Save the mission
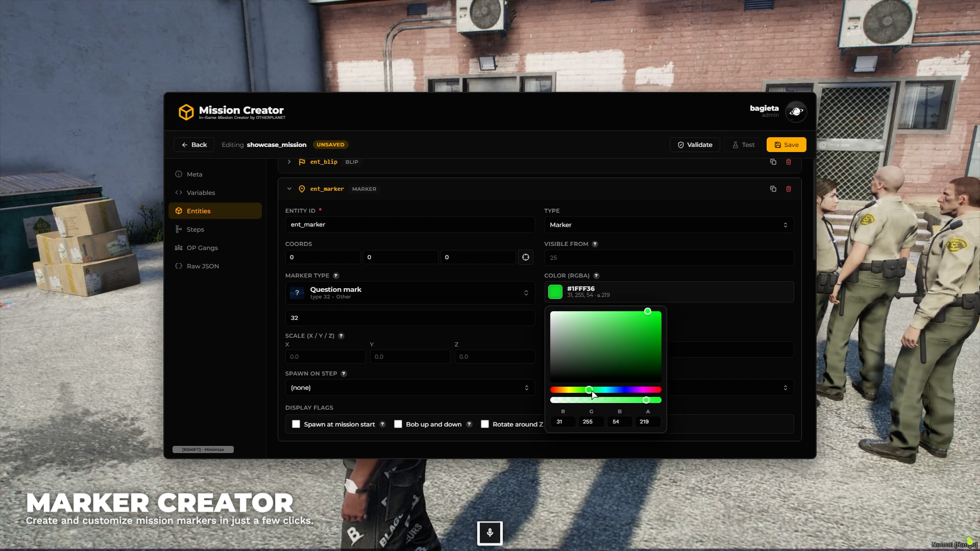 (x=787, y=145)
